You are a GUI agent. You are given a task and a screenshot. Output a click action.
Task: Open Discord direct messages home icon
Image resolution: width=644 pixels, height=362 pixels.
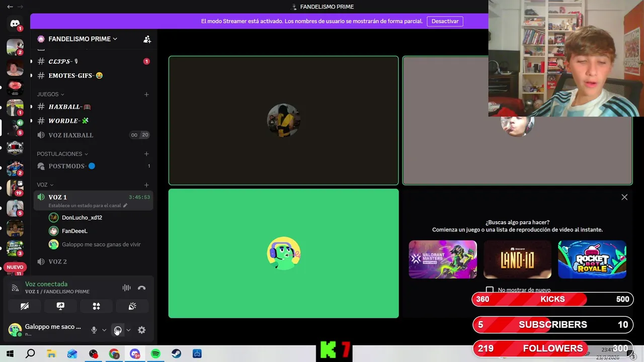tap(15, 24)
